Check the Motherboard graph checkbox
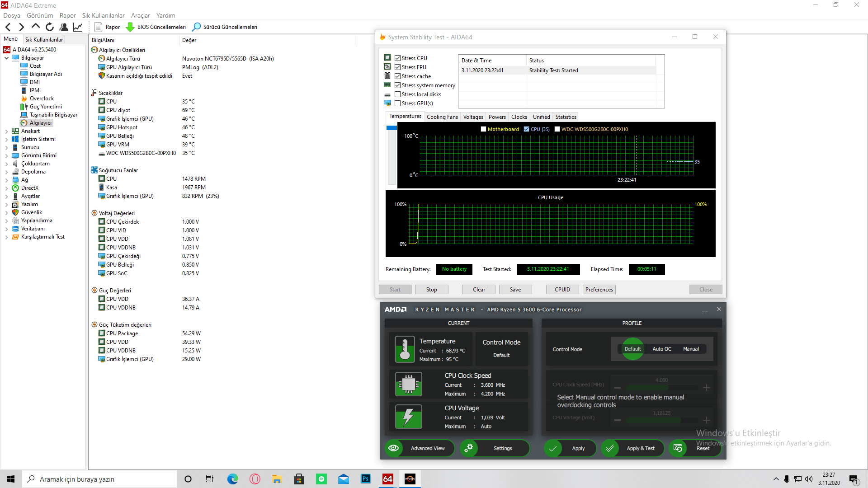The height and width of the screenshot is (488, 868). point(483,129)
